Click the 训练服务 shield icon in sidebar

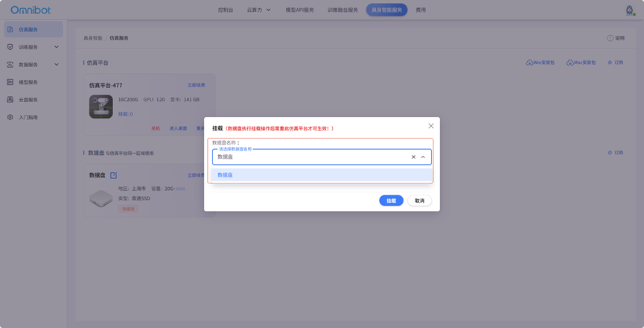[10, 47]
